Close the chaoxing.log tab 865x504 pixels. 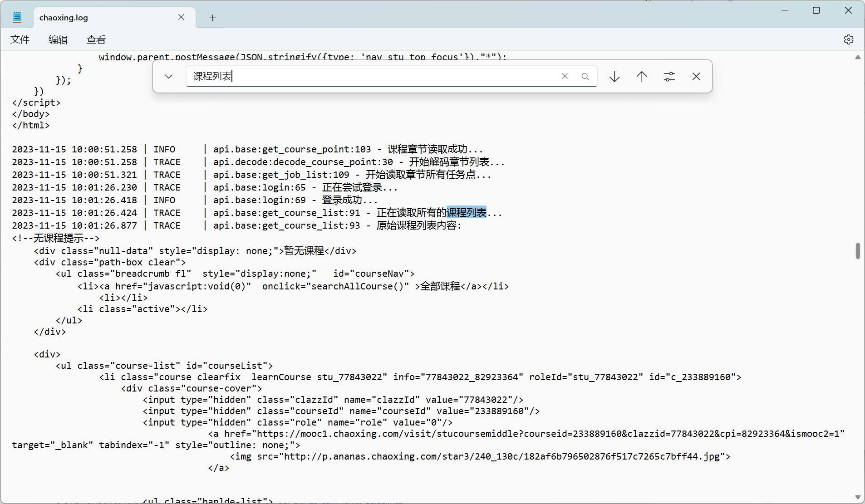[x=181, y=17]
